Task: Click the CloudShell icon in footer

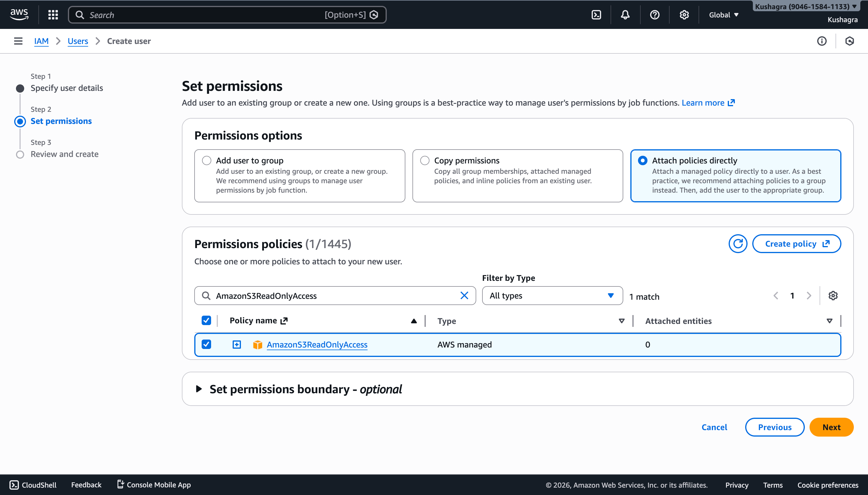Action: 14,485
